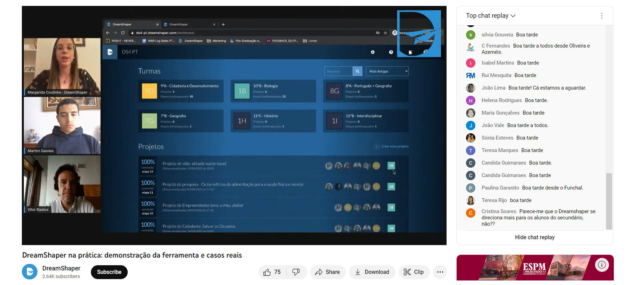Click Sónia Esteves' profile photo
Viewport: 644px width, 285px height.
pyautogui.click(x=471, y=138)
